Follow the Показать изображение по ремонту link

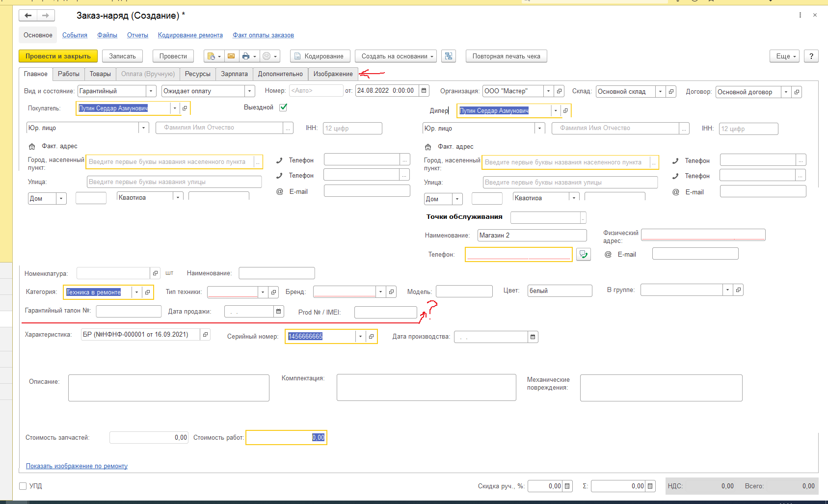click(x=77, y=466)
